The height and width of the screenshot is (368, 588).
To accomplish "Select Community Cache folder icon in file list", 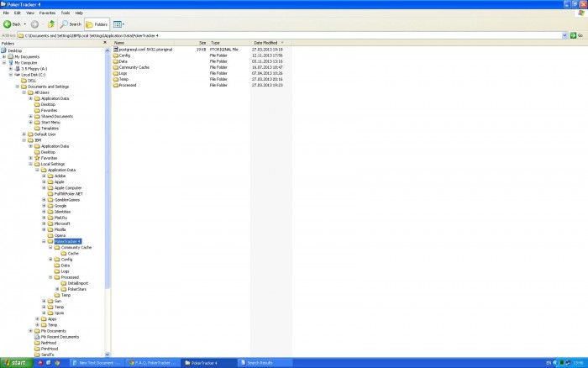I will point(116,67).
